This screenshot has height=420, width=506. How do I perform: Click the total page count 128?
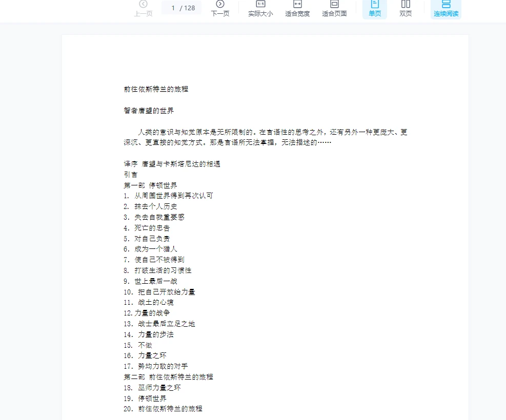(x=189, y=8)
